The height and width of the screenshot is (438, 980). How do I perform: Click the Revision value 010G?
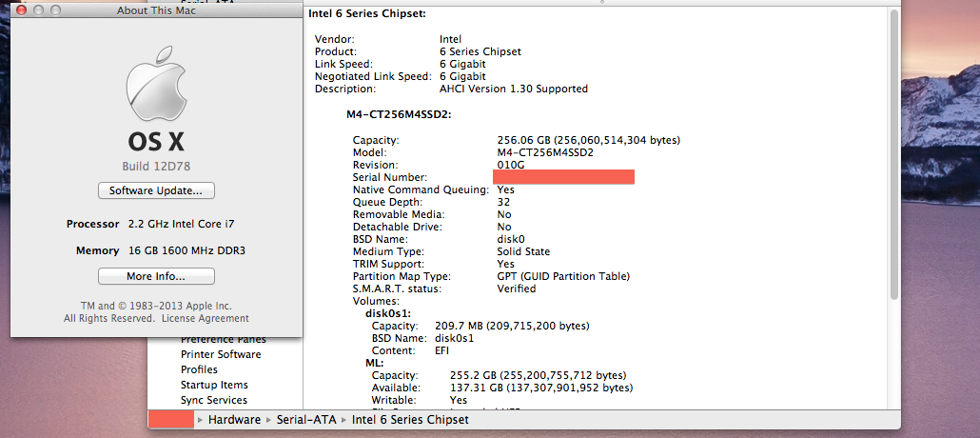(511, 165)
